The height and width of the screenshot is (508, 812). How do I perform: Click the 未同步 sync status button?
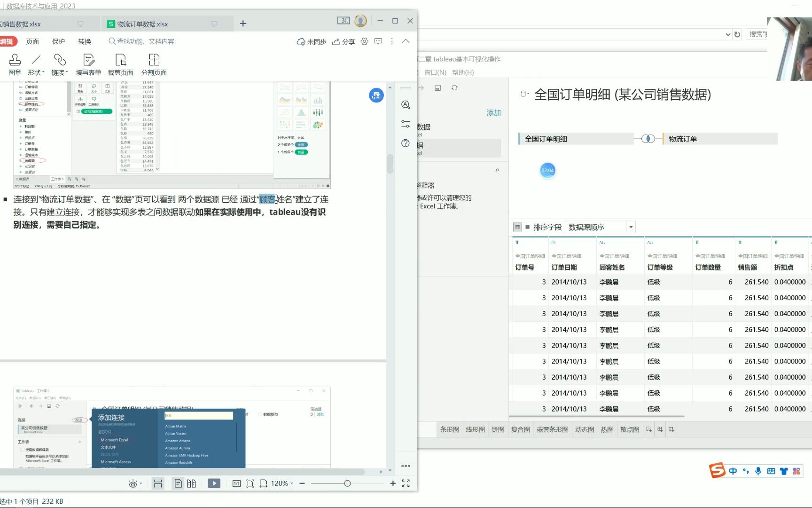pyautogui.click(x=312, y=41)
